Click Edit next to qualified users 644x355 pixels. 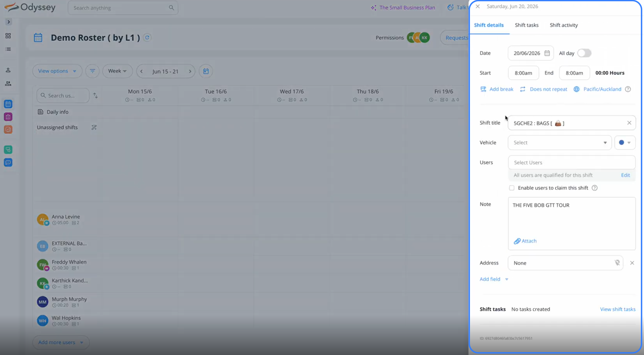[625, 175]
